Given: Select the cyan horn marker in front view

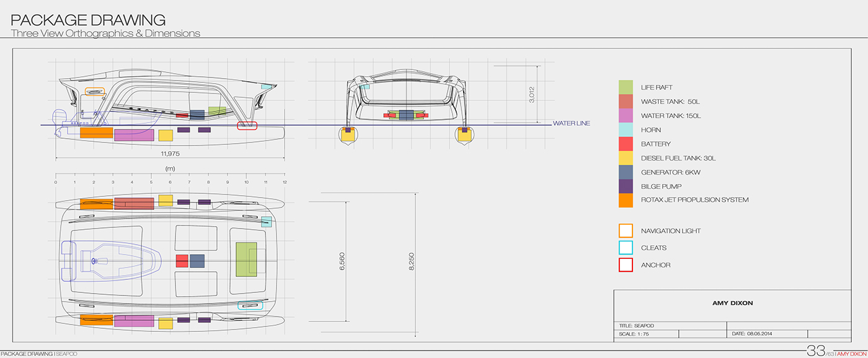Looking at the screenshot, I should point(365,86).
